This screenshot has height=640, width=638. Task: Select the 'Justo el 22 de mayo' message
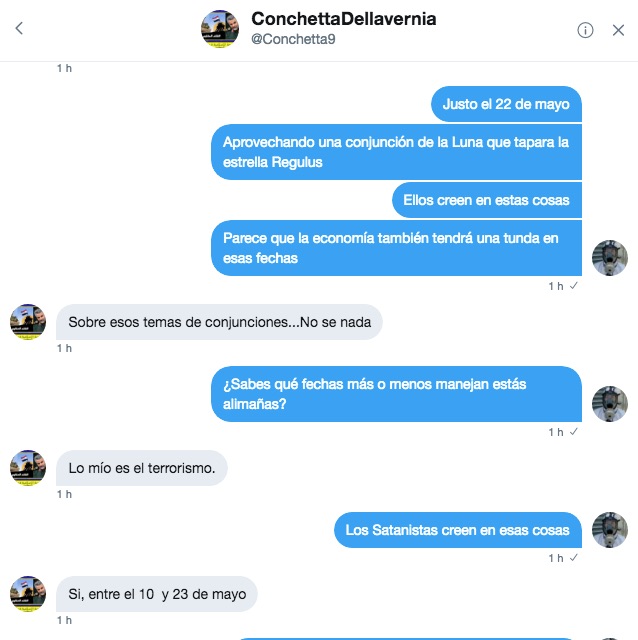click(506, 104)
